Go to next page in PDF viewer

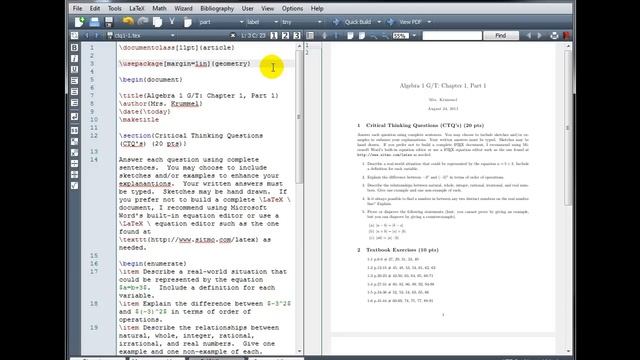(x=336, y=36)
